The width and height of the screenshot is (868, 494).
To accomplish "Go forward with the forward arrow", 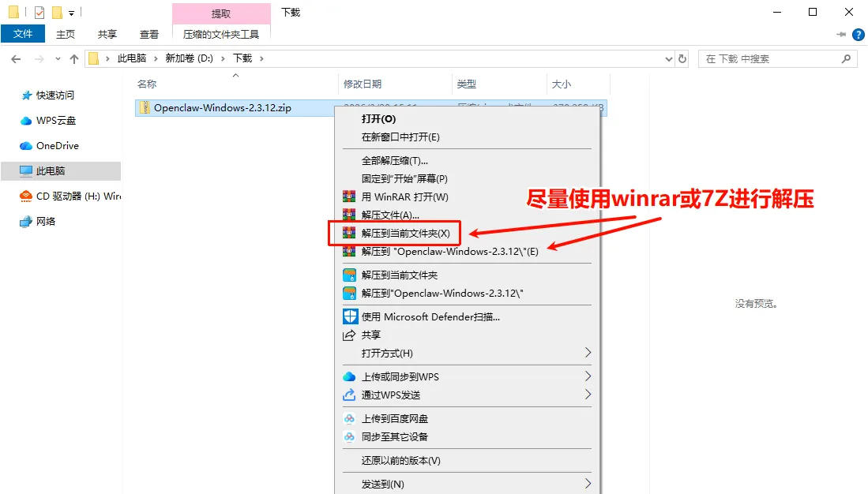I will (39, 58).
